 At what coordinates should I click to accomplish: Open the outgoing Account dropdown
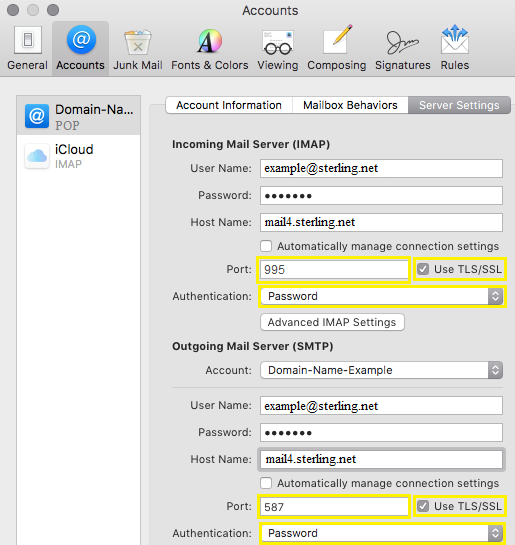point(382,370)
